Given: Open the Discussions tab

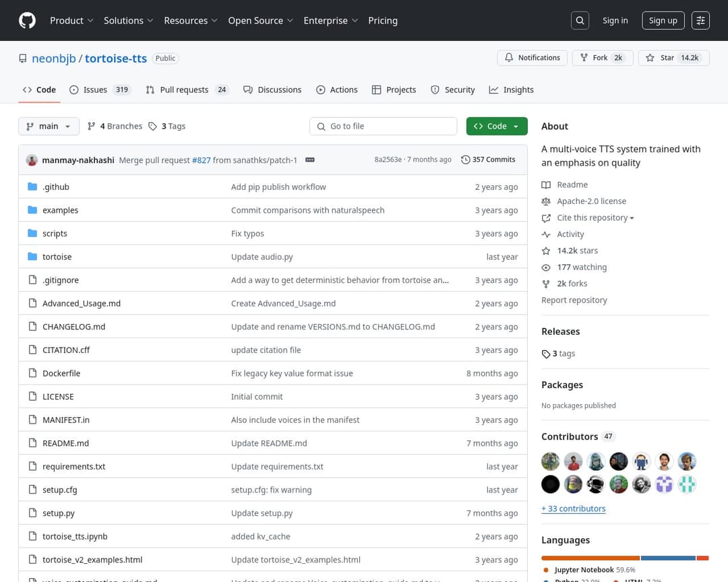Looking at the screenshot, I should pos(272,90).
